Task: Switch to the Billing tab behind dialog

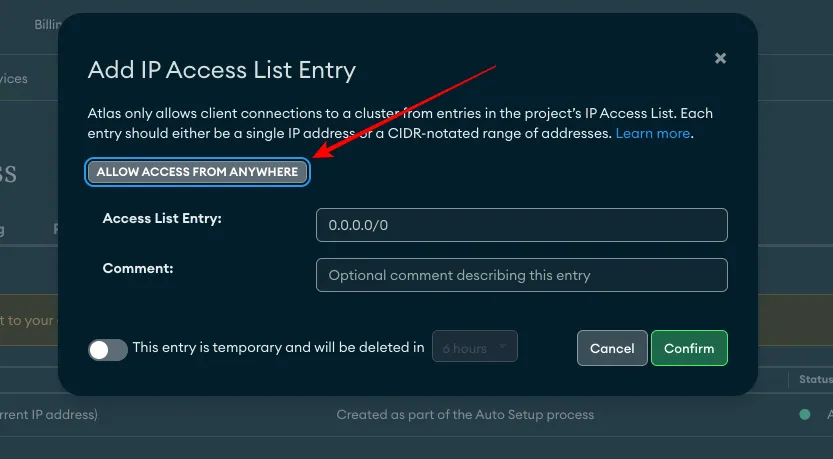Action: click(x=46, y=22)
